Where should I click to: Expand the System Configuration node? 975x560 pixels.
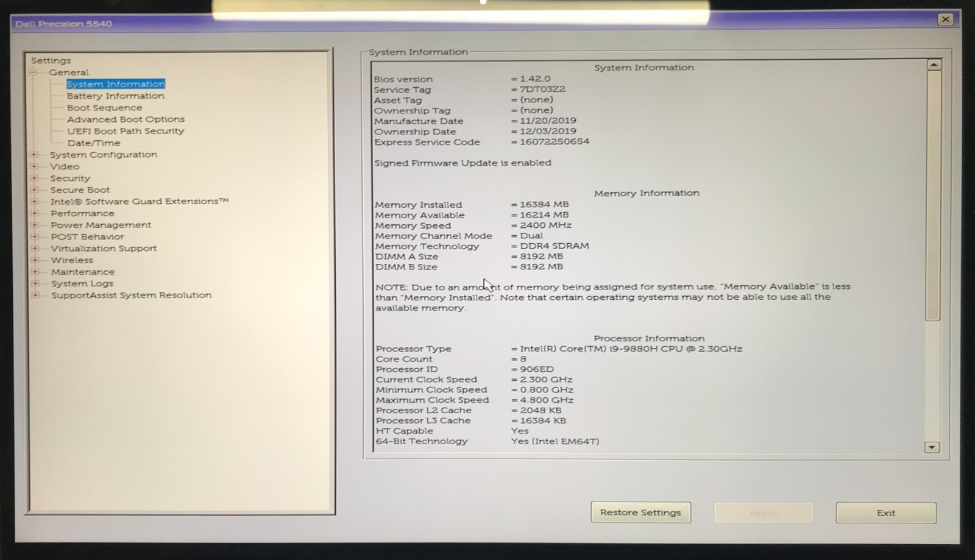point(34,155)
